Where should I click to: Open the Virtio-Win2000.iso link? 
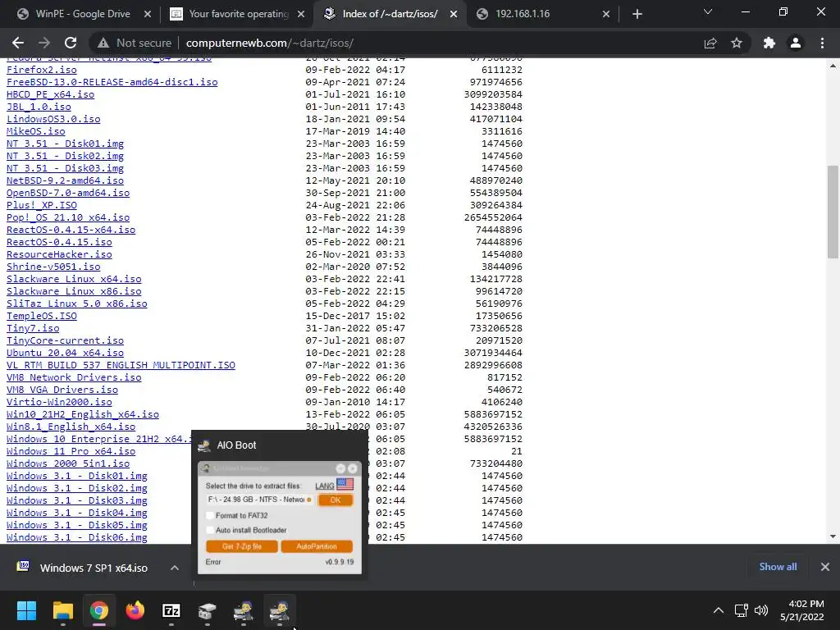coord(59,402)
